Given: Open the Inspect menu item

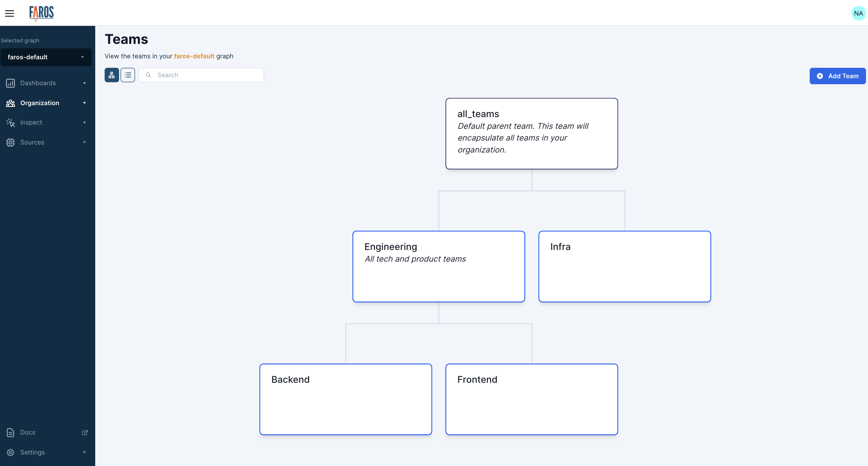Looking at the screenshot, I should coord(31,123).
